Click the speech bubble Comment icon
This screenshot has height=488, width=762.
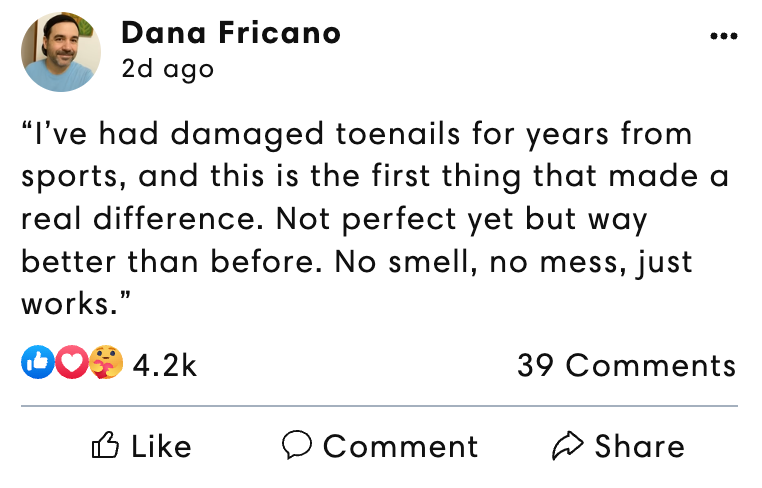pos(296,445)
